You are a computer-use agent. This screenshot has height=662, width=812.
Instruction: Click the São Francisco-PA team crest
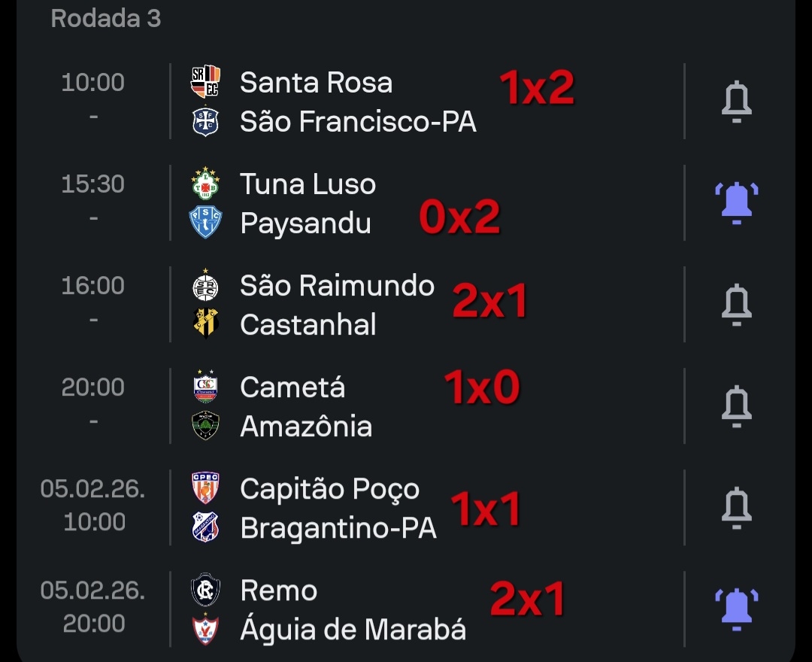[205, 121]
